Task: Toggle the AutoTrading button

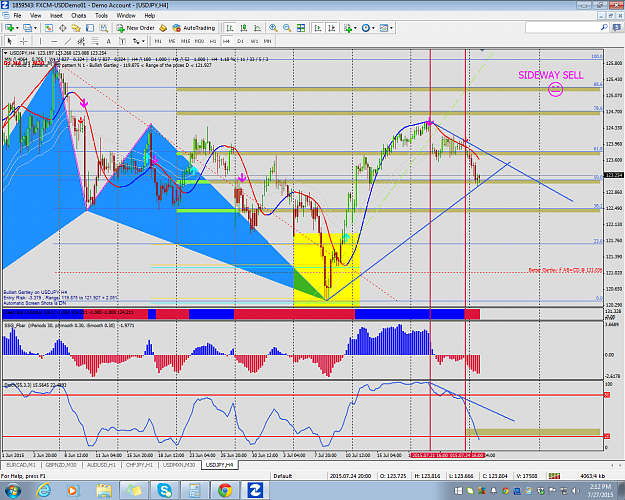Action: (x=194, y=28)
